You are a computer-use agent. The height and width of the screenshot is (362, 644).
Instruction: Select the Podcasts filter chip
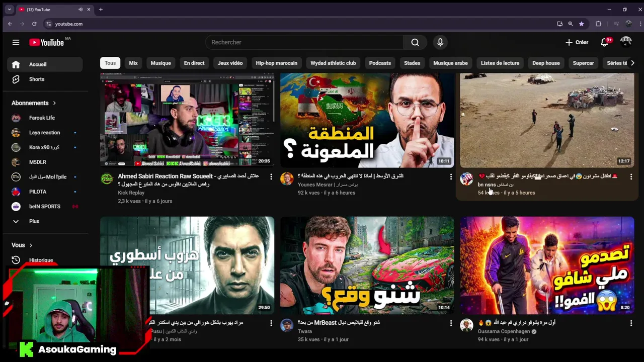tap(380, 63)
